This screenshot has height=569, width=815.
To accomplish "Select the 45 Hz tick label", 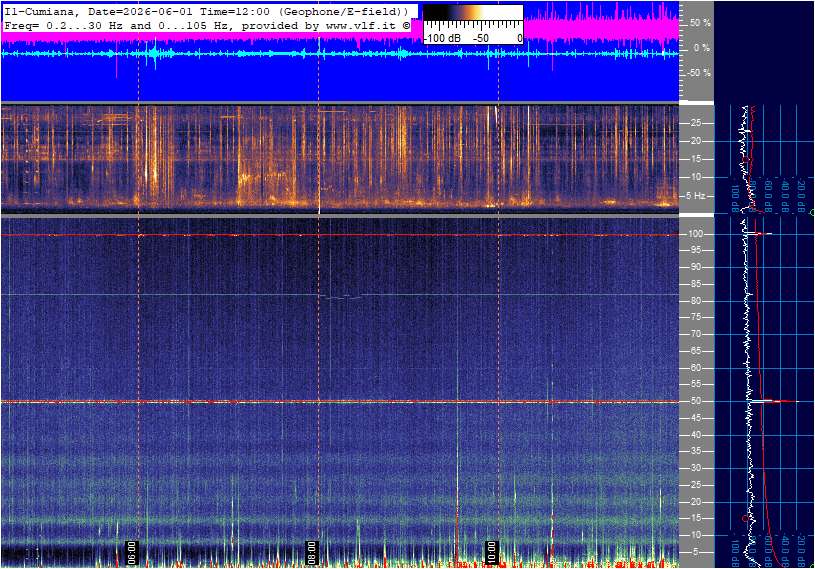I will (695, 418).
